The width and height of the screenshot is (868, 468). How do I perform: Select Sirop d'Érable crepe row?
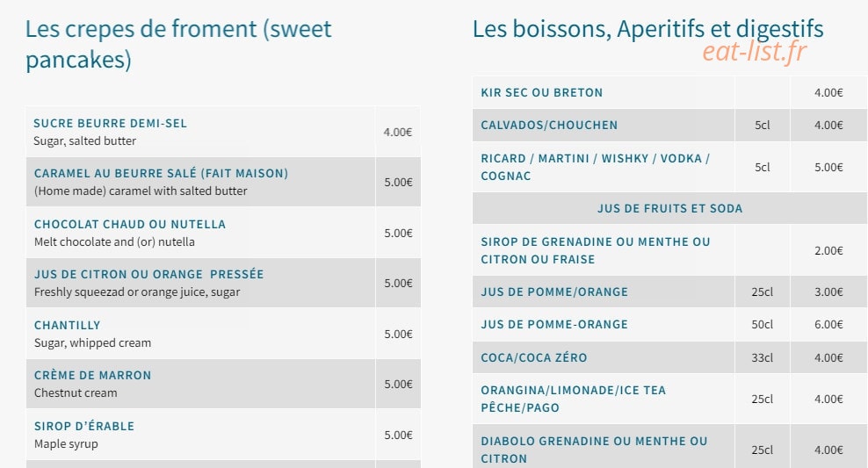coord(223,435)
